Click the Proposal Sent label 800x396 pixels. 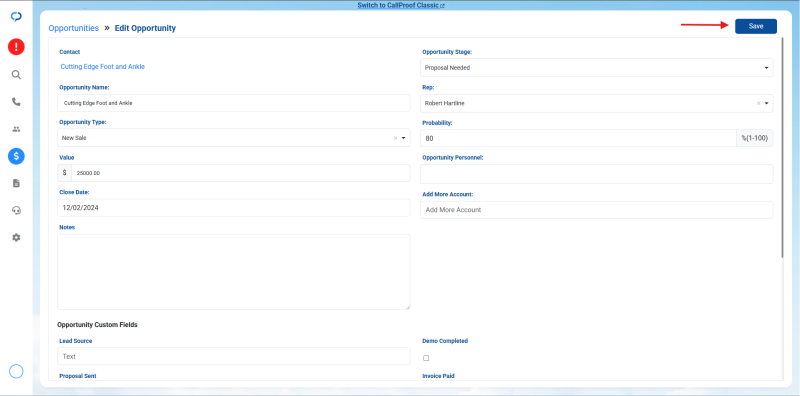tap(78, 376)
